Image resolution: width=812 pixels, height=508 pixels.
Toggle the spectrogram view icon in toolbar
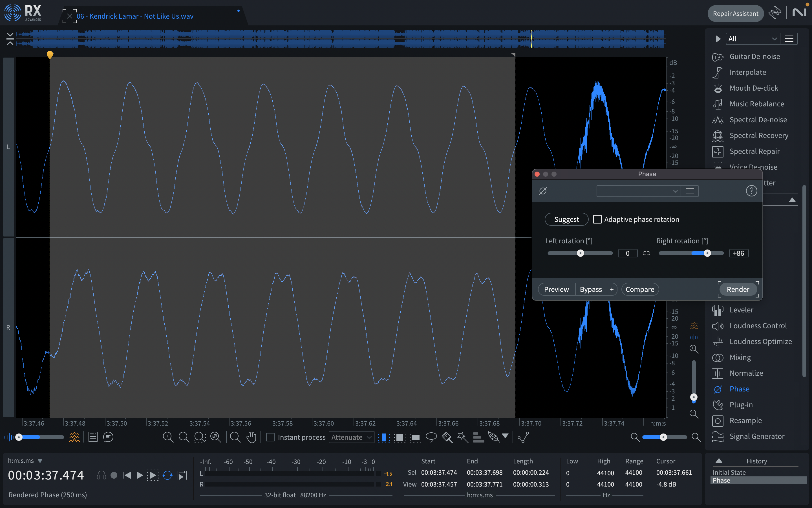[x=74, y=437]
